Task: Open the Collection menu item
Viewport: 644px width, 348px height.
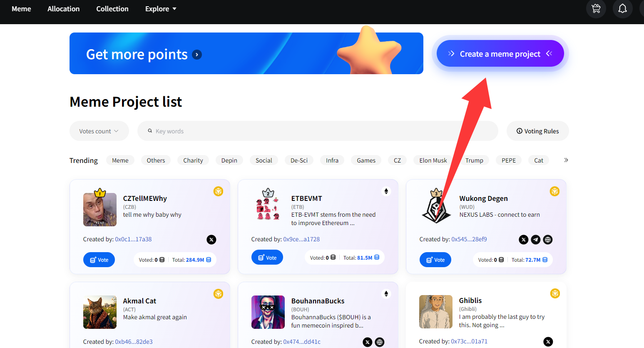Action: click(112, 9)
